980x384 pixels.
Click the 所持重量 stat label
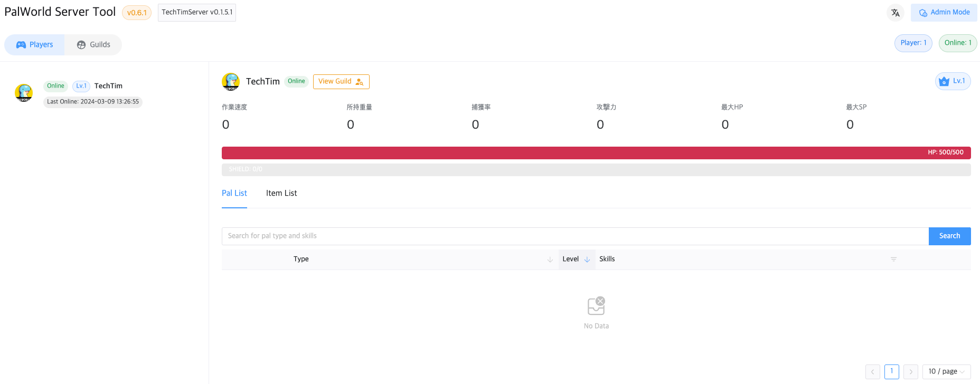360,107
